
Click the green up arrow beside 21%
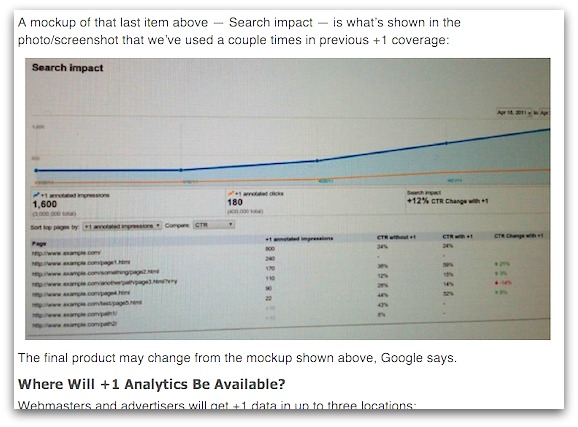[497, 264]
